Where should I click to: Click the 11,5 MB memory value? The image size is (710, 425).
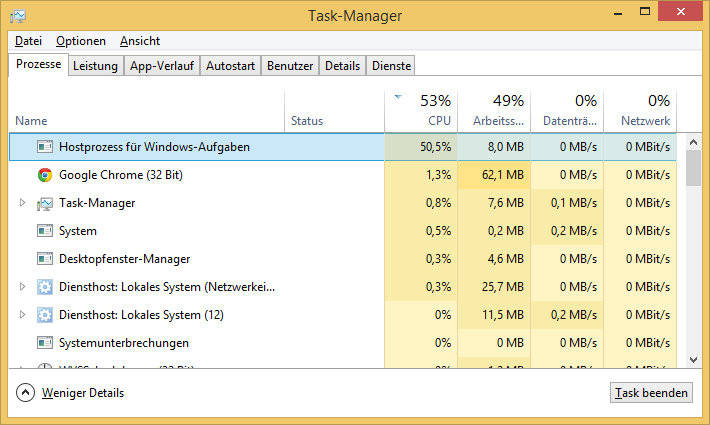pos(503,315)
